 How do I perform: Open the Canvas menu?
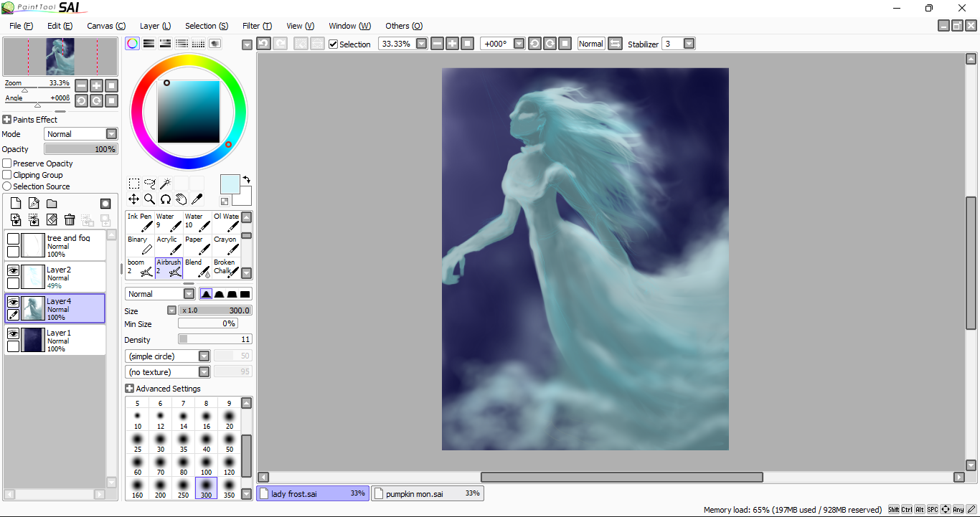106,26
